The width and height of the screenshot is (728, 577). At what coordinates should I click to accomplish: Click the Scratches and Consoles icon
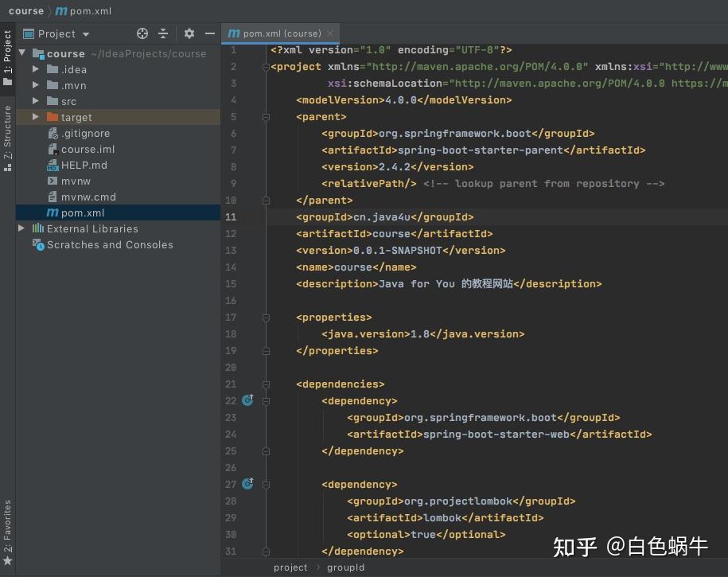pos(38,244)
